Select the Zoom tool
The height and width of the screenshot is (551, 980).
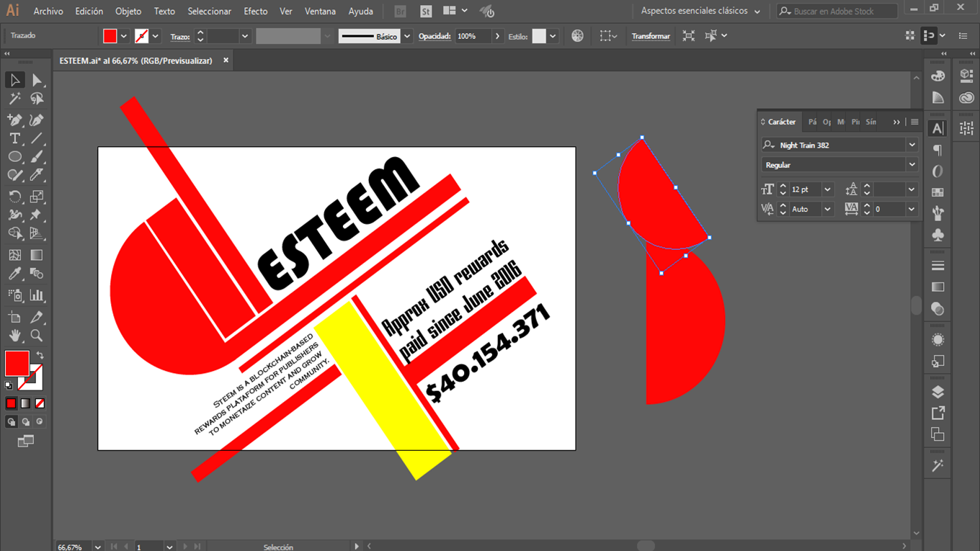click(37, 336)
